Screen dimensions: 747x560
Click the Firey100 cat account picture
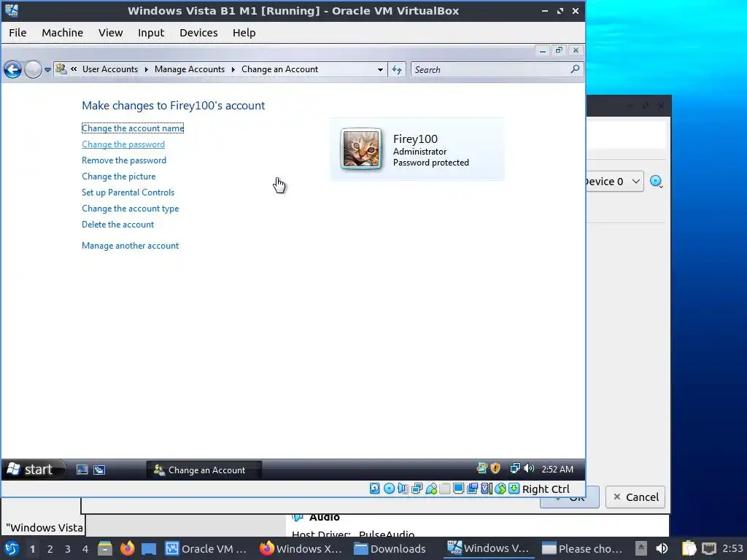pyautogui.click(x=361, y=149)
